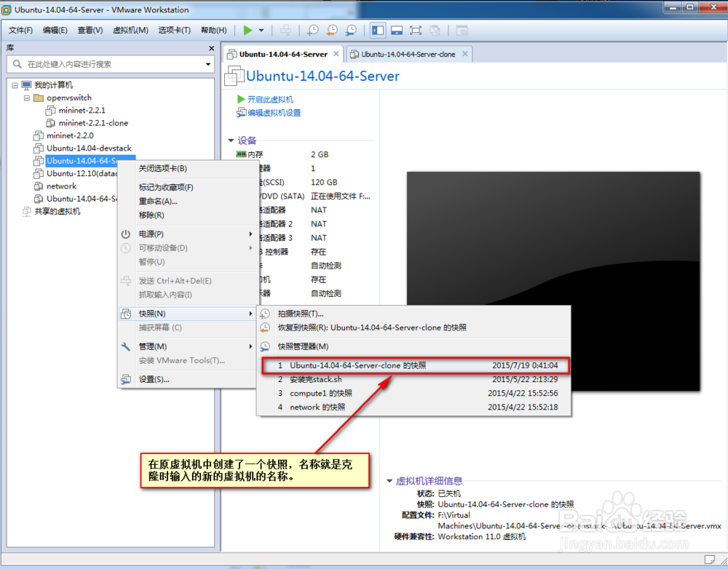Click the 快照(N) context menu item
The height and width of the screenshot is (569, 728).
(x=186, y=314)
